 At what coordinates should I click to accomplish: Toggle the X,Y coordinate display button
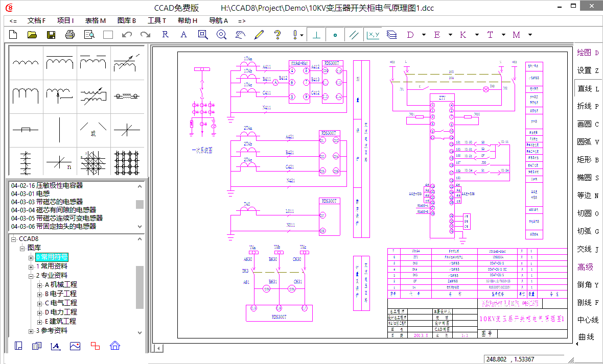point(373,35)
